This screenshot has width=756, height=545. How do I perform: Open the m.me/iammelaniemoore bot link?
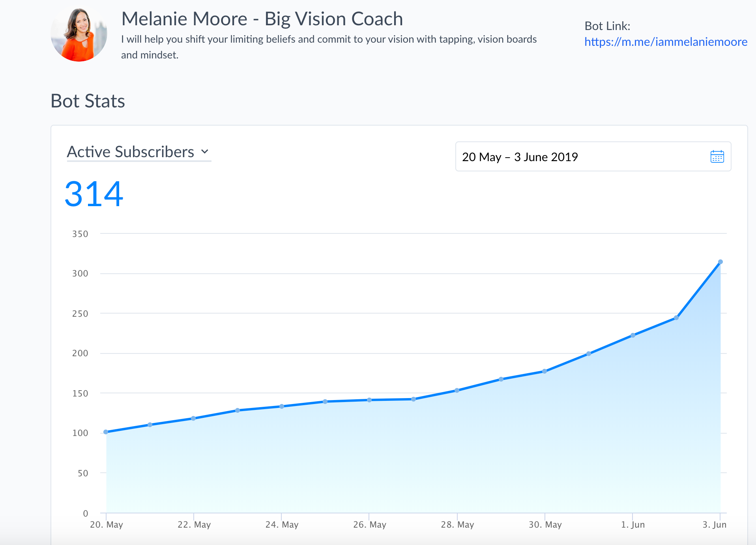point(666,42)
